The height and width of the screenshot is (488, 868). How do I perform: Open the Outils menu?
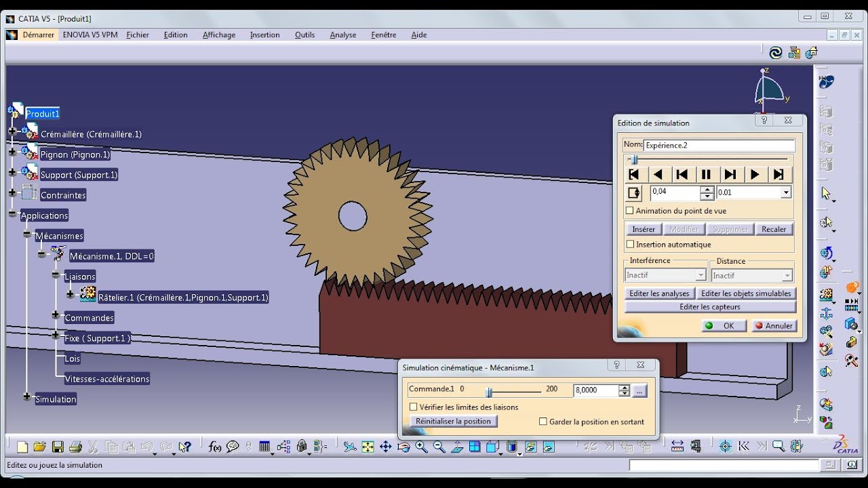[x=304, y=35]
